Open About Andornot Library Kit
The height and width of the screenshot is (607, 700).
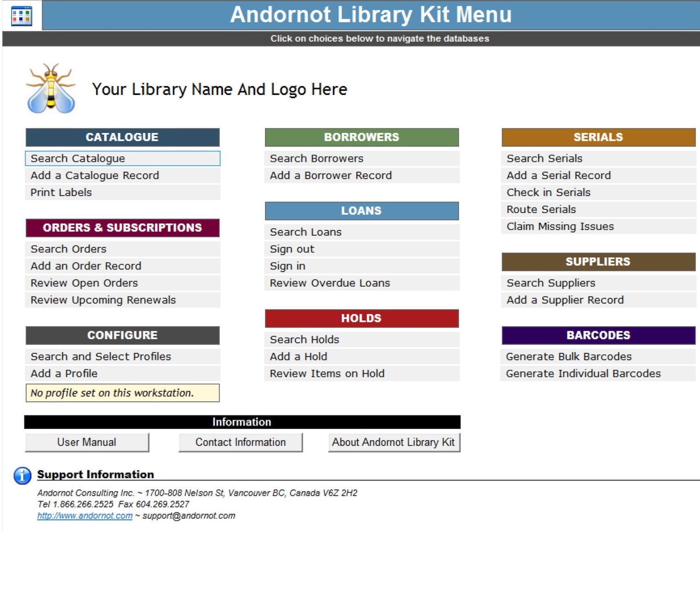394,442
